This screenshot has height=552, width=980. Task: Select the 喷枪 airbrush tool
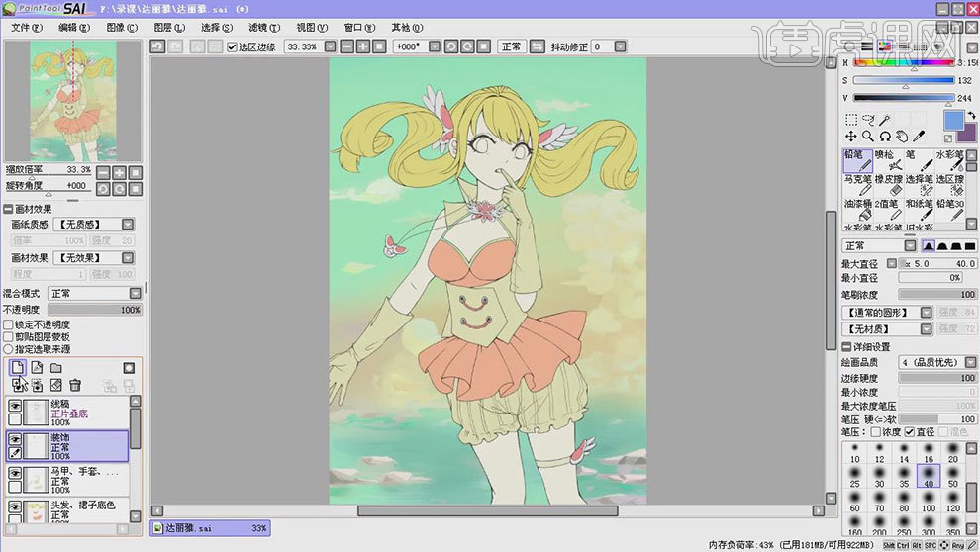coord(888,161)
